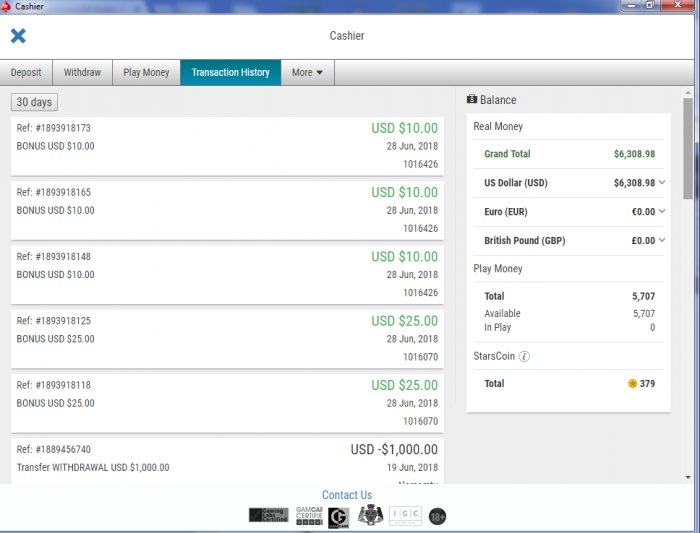Click the scrollbar up arrow
Image resolution: width=700 pixels, height=533 pixels.
coord(688,93)
